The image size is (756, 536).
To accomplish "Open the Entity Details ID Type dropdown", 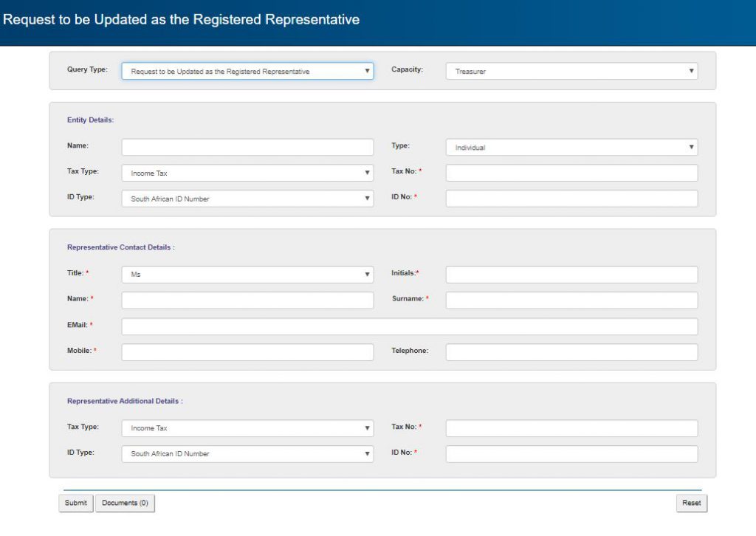I will click(x=247, y=198).
